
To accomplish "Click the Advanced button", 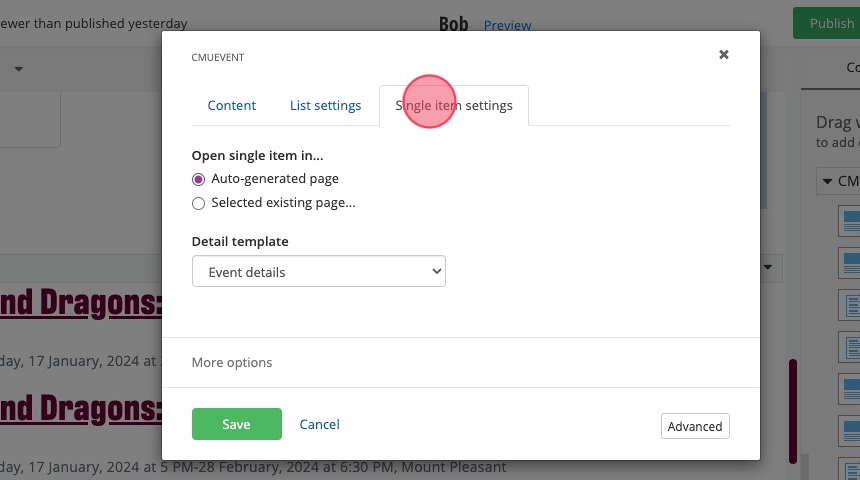I will [695, 426].
